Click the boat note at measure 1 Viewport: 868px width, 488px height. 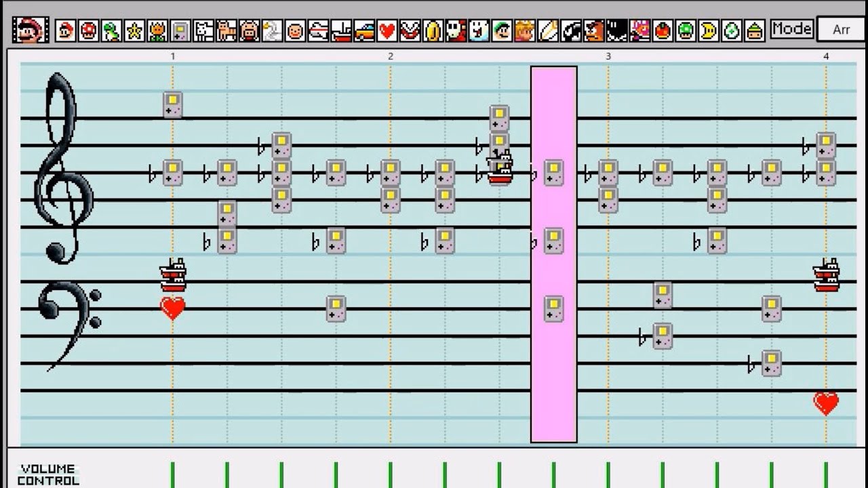[173, 275]
